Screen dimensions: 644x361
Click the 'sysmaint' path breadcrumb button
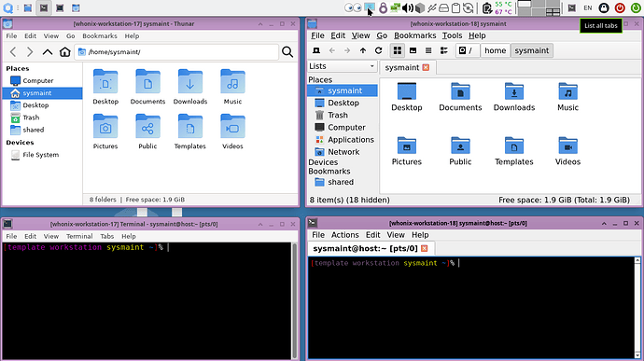531,50
